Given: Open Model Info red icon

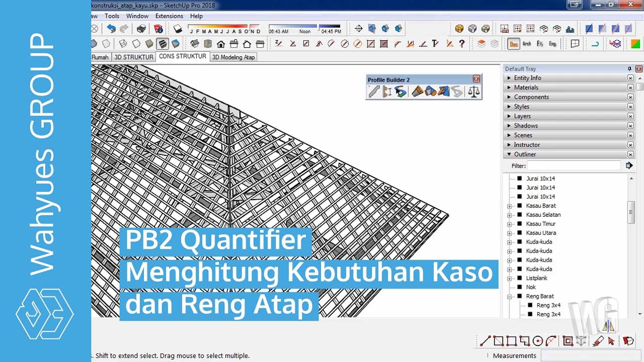Looking at the screenshot, I should coord(158,29).
